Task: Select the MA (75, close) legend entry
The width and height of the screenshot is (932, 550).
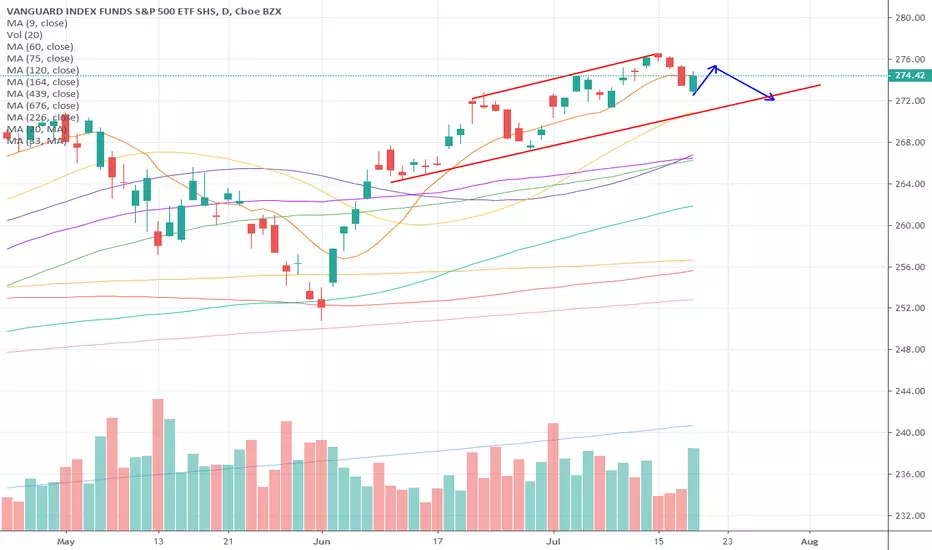Action: point(40,58)
